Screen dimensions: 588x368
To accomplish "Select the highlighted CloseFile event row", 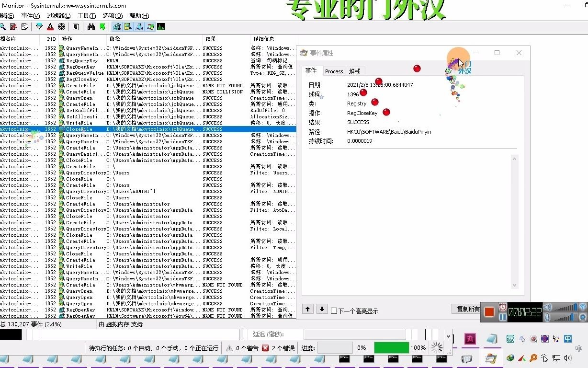I will (144, 129).
